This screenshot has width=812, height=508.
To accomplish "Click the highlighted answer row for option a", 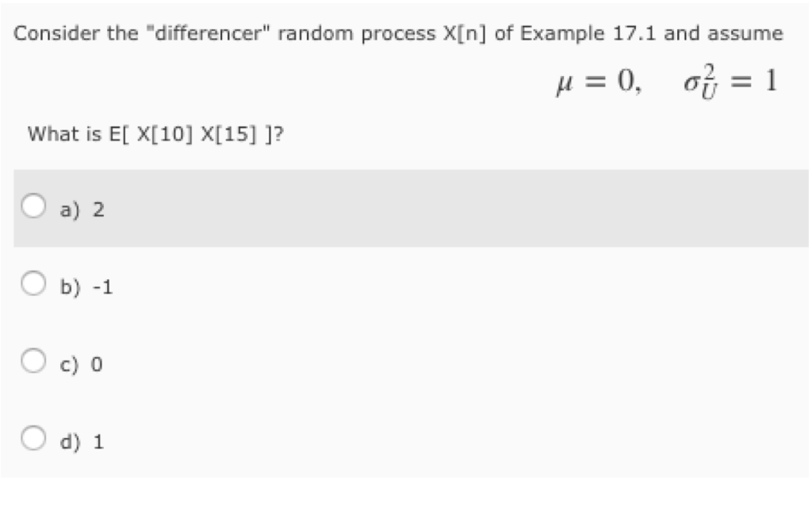I will (x=396, y=208).
